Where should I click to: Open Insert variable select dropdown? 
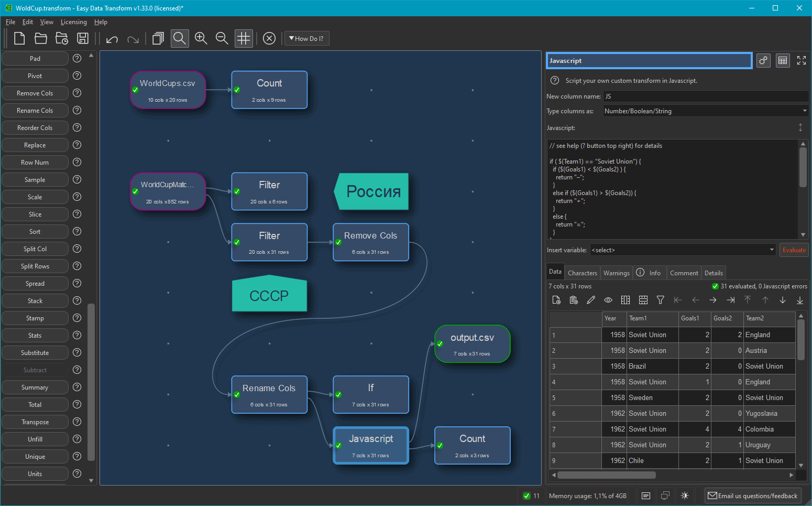[683, 250]
